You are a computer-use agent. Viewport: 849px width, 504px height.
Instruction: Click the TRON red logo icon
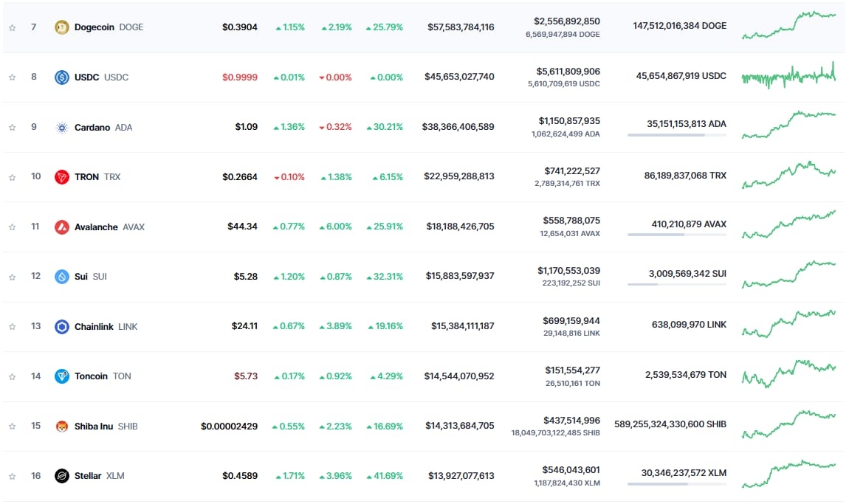click(62, 177)
